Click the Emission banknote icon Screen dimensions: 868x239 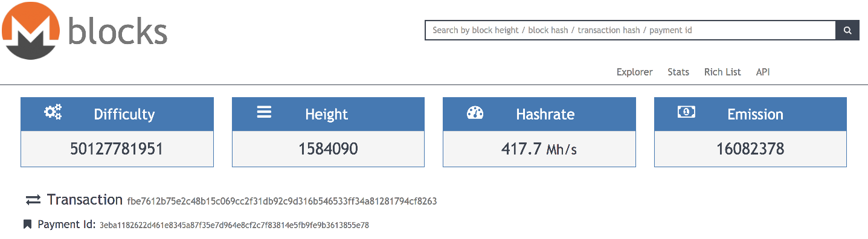click(686, 112)
